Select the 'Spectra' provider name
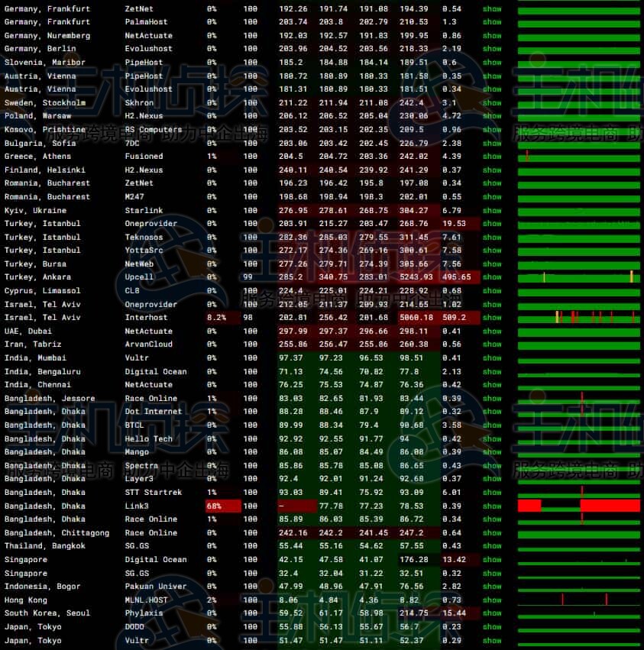Screen dimensions: 644x650 [x=141, y=466]
